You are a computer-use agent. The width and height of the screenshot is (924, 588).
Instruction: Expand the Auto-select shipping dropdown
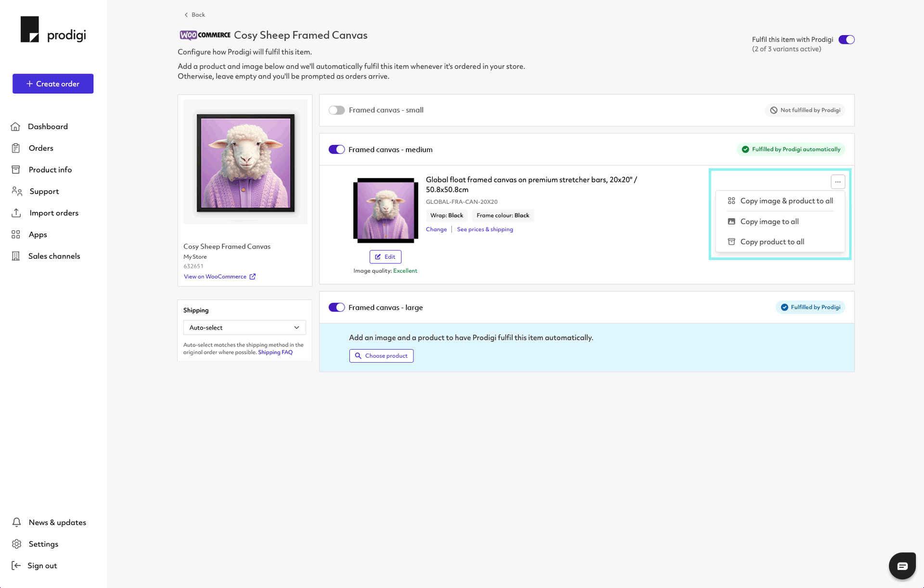[x=244, y=327]
